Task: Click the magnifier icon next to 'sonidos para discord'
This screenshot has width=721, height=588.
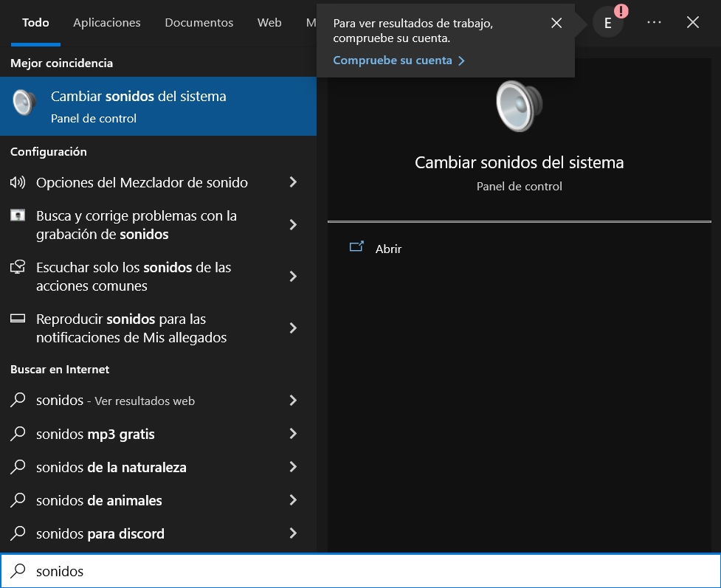Action: (x=18, y=533)
